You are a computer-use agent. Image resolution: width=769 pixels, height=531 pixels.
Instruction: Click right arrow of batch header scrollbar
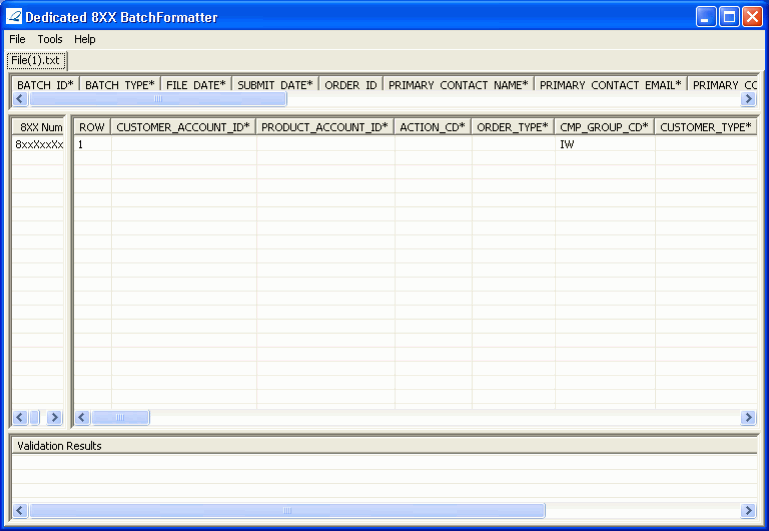[x=748, y=99]
